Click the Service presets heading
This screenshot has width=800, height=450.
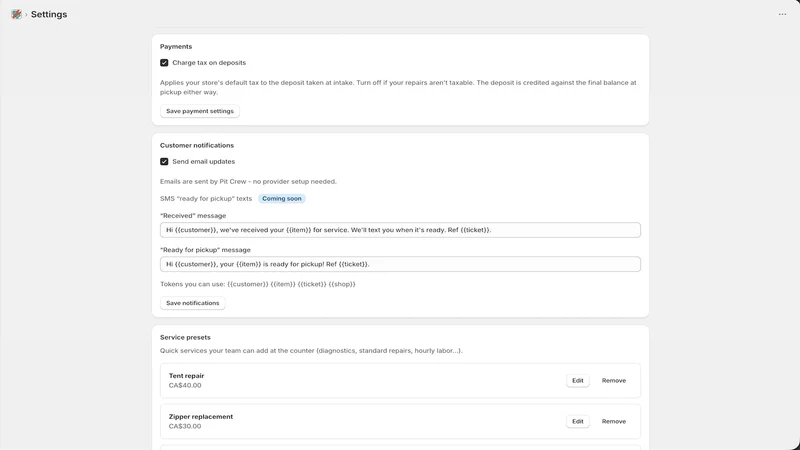click(185, 337)
